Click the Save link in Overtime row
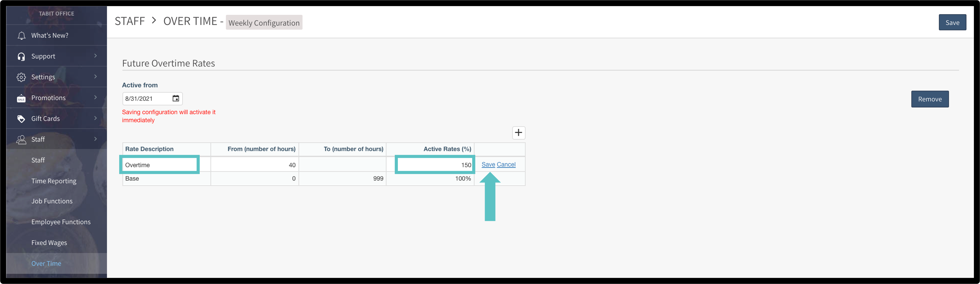The image size is (980, 284). (488, 164)
